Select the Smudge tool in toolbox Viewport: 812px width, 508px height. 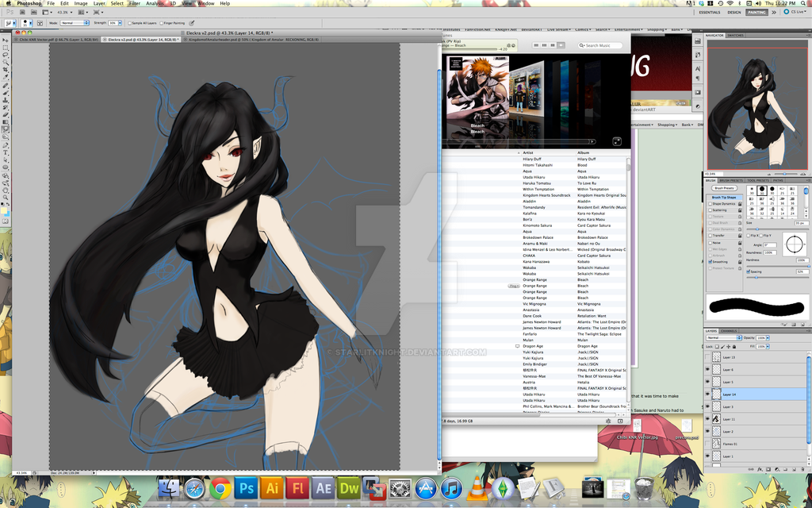(x=6, y=129)
